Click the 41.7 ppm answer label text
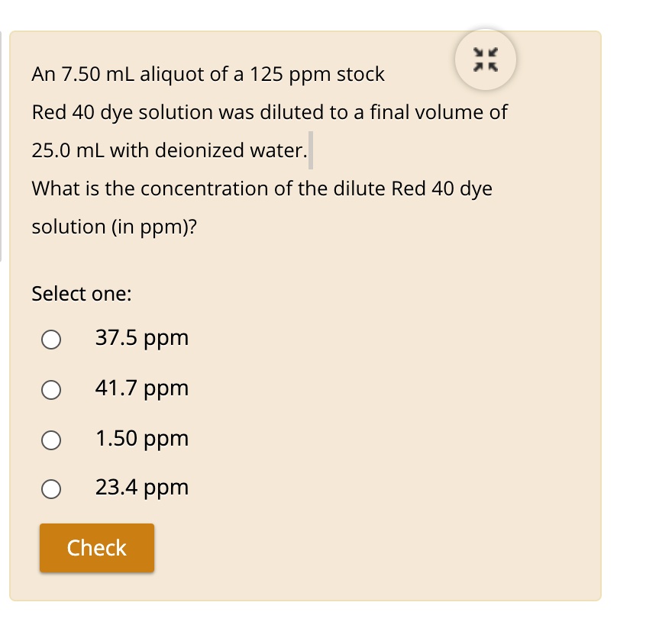 [141, 388]
